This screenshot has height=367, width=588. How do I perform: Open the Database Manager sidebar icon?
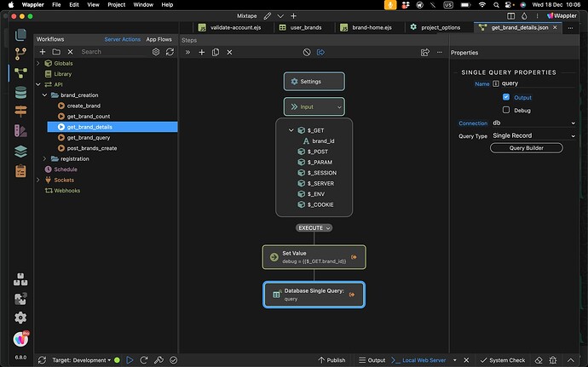(20, 92)
